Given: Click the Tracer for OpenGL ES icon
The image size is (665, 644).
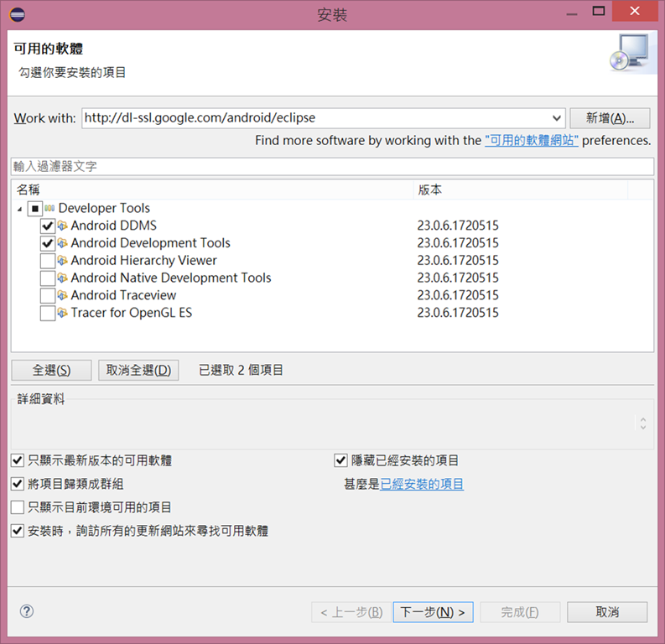Looking at the screenshot, I should pos(62,313).
